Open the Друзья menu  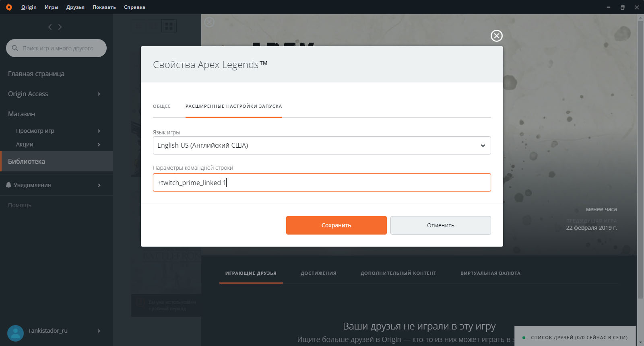75,7
